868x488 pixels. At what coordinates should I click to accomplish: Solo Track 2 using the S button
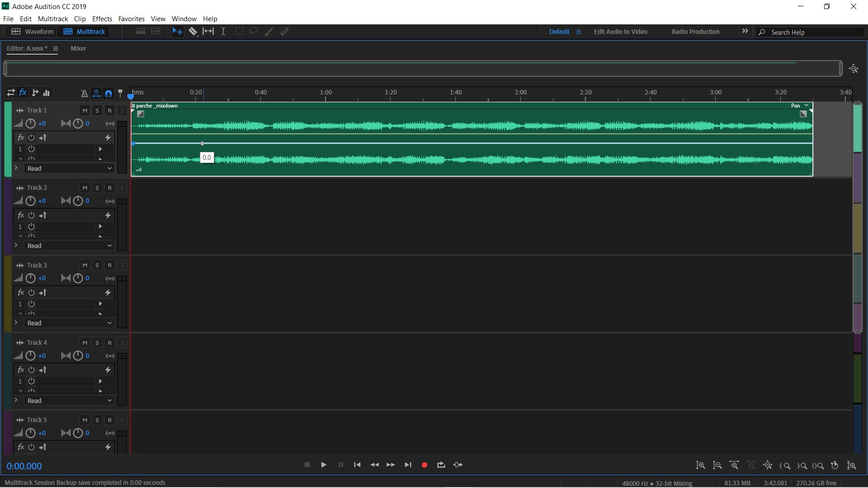(x=97, y=188)
